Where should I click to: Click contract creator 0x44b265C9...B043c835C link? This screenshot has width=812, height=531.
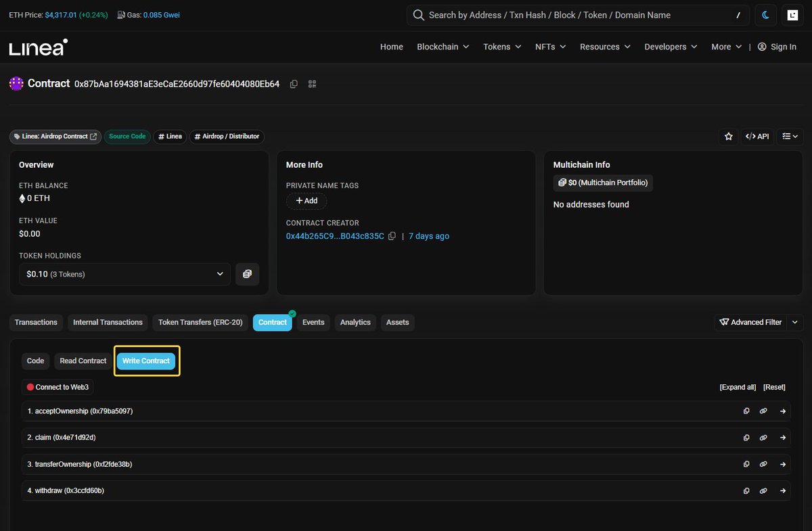click(335, 236)
